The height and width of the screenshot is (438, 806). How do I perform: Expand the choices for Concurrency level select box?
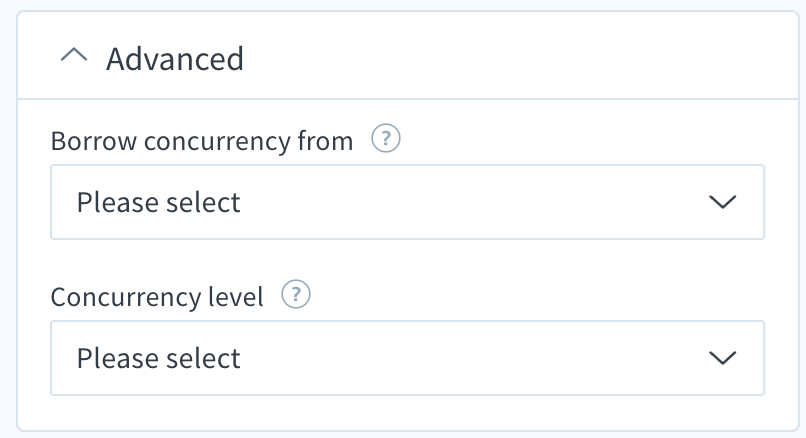(x=408, y=358)
